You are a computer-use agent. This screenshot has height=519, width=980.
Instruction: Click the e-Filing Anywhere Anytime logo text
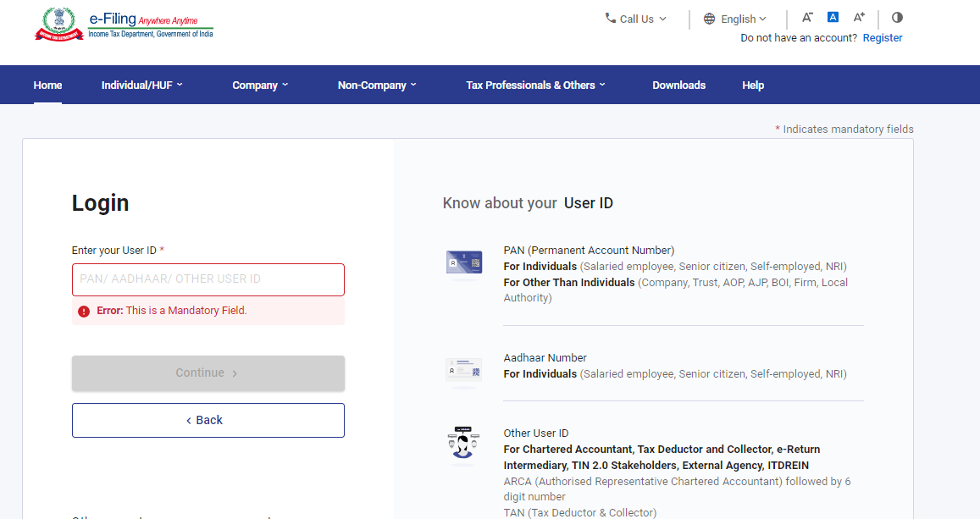(151, 25)
